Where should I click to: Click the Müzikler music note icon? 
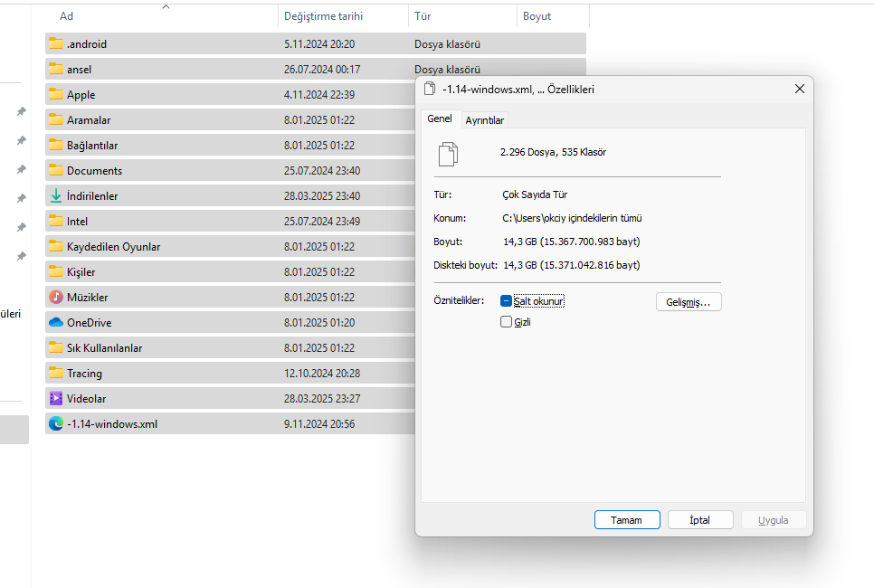[56, 297]
